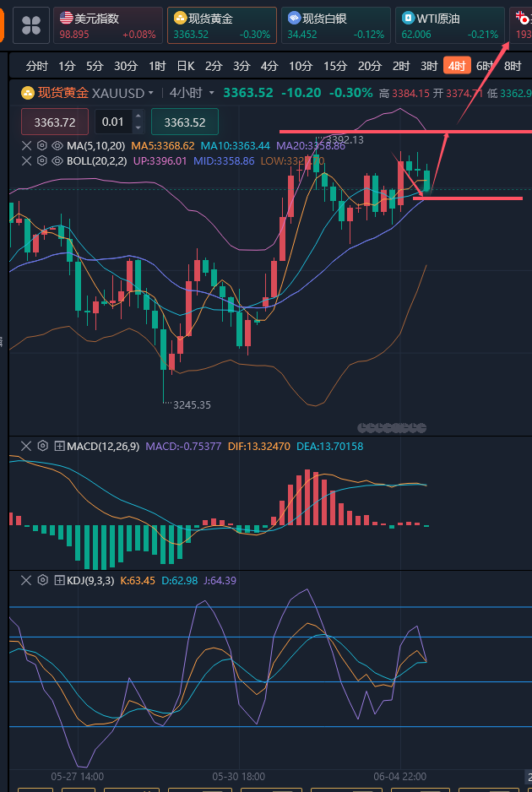This screenshot has width=532, height=792.
Task: Remove the MACD indicator with X
Action: [26, 446]
